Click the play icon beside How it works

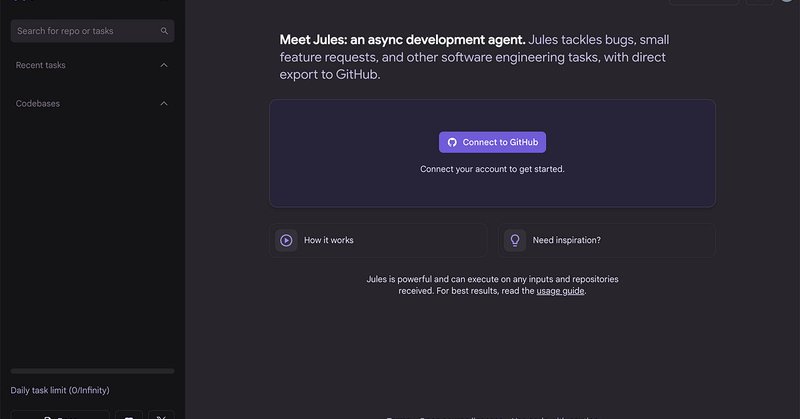[x=286, y=240]
